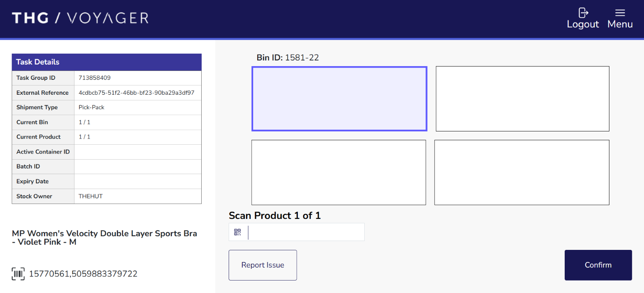644x293 pixels.
Task: Click the Current Product row label
Action: tap(39, 137)
